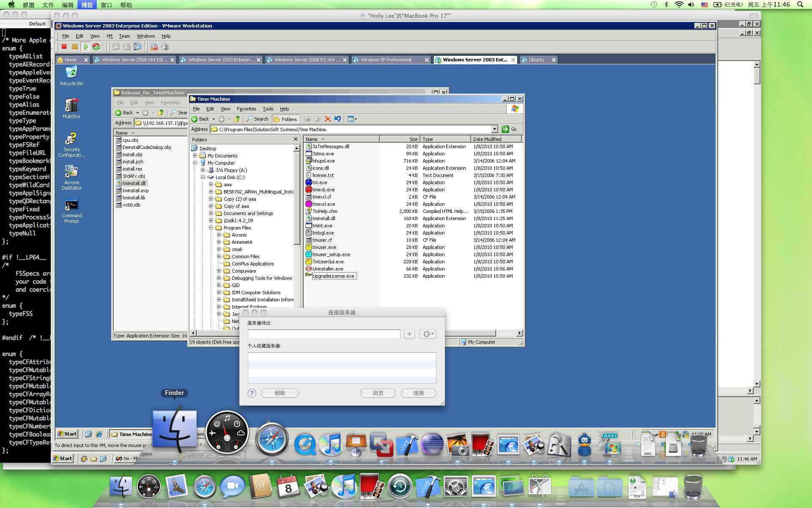Open iChat in the bottom local dock
The width and height of the screenshot is (812, 508).
pyautogui.click(x=233, y=486)
